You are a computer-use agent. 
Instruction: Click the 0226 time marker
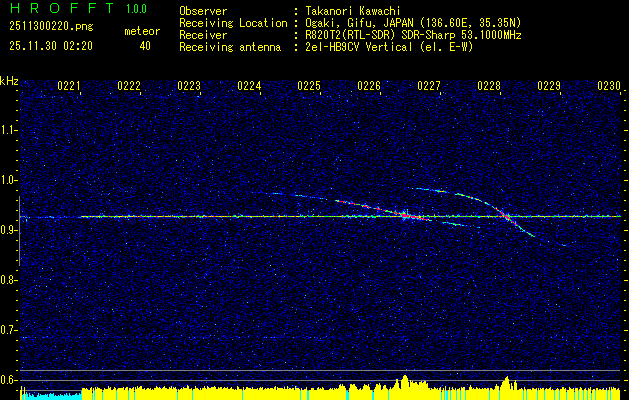369,86
